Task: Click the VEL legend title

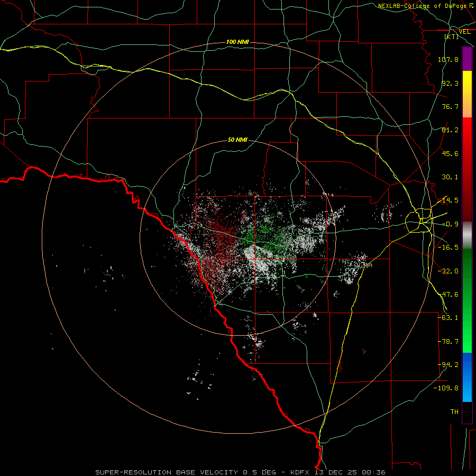Action: point(464,32)
